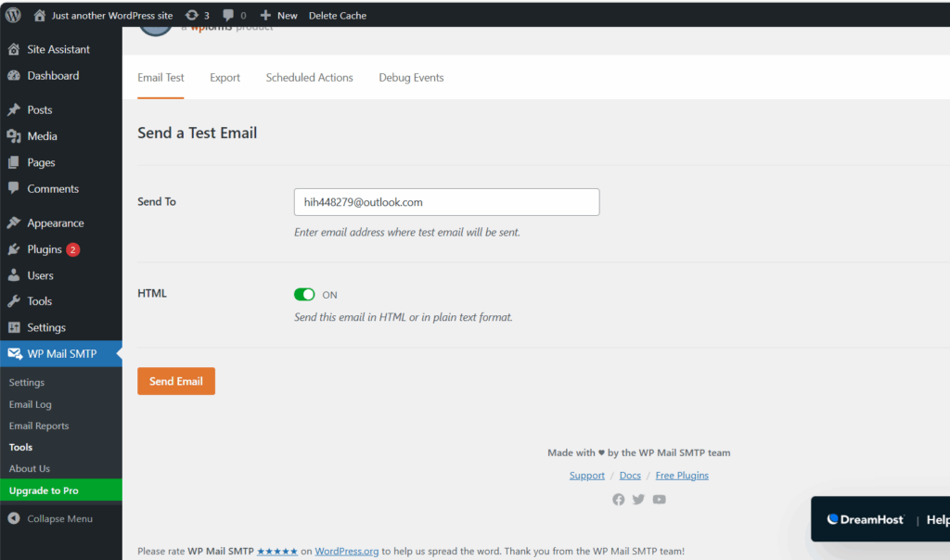Open the WP Mail SMTP Settings submenu item
Screen dimensions: 950x560
coord(27,383)
